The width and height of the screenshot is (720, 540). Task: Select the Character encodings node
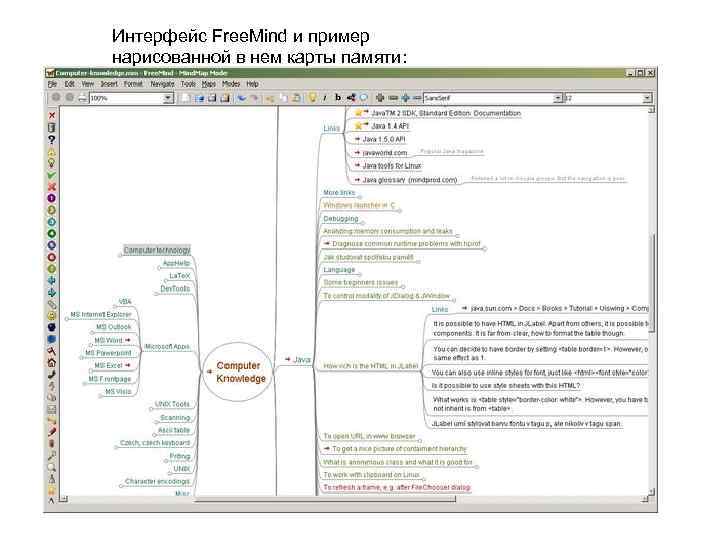click(x=157, y=482)
